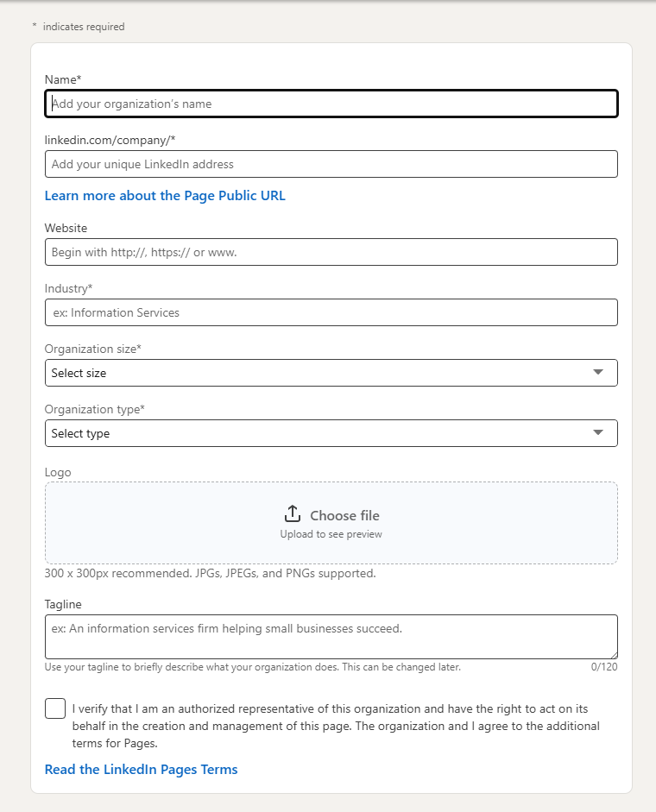This screenshot has width=656, height=812.
Task: Click the upload icon beside Choose file
Action: (x=293, y=513)
